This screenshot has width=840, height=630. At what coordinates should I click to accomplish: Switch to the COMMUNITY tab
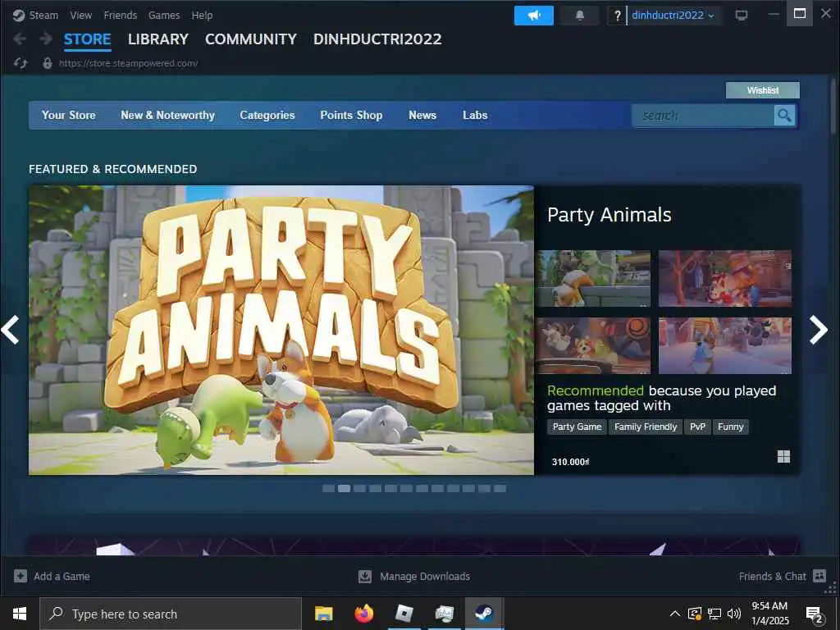click(x=251, y=39)
